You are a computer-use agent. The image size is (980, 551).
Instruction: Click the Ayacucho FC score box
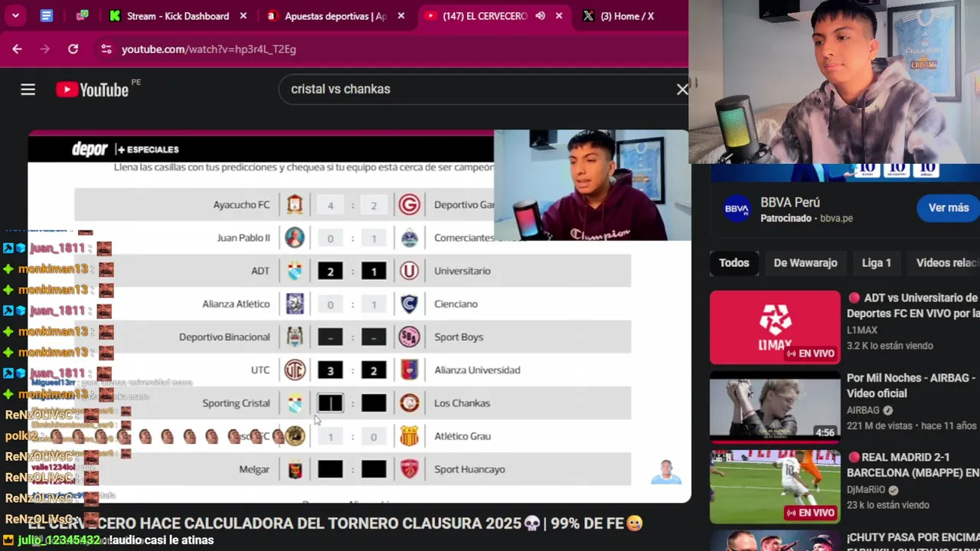330,205
